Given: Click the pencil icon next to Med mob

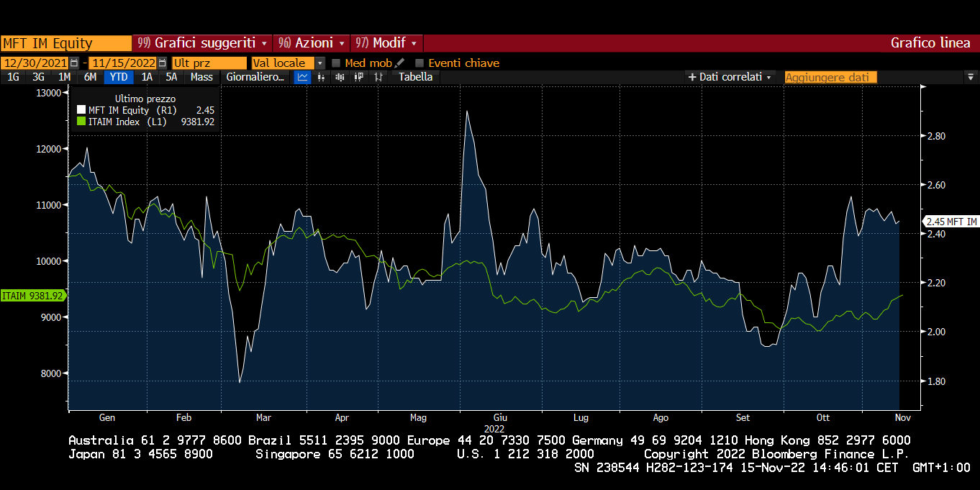Looking at the screenshot, I should [x=400, y=63].
